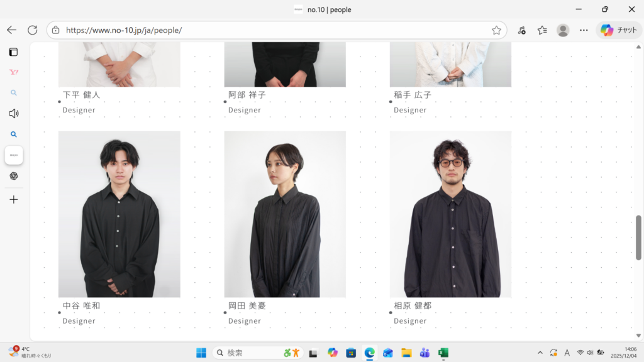Add this page to favorites with the star icon
Screen dimensions: 644x362
[x=496, y=30]
